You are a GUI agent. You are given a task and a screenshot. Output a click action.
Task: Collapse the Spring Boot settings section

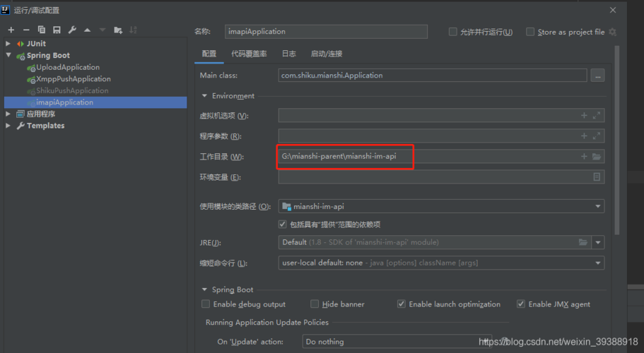[204, 289]
